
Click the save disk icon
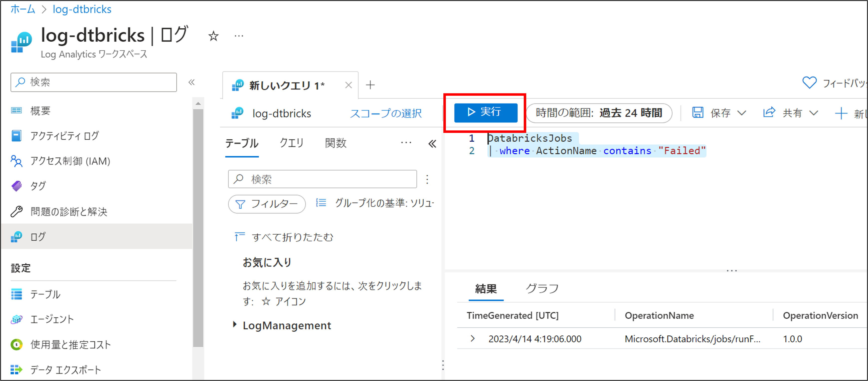pyautogui.click(x=697, y=113)
